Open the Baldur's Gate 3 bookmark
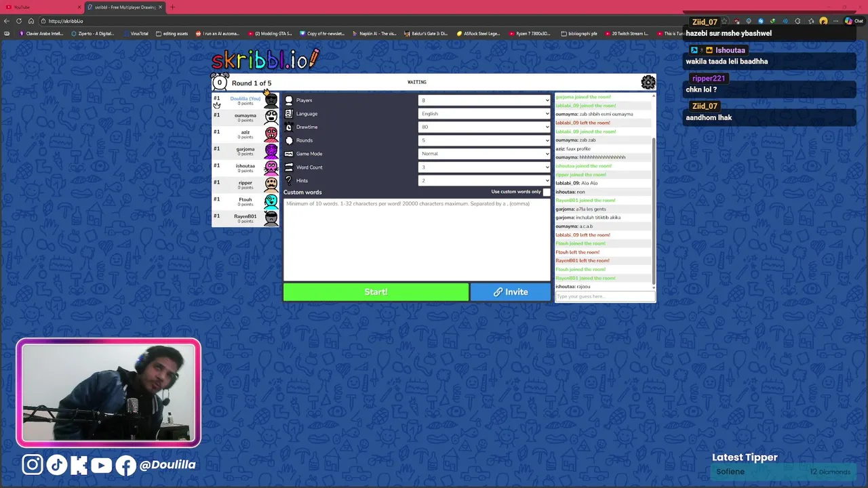Viewport: 868px width, 488px height. pos(426,33)
